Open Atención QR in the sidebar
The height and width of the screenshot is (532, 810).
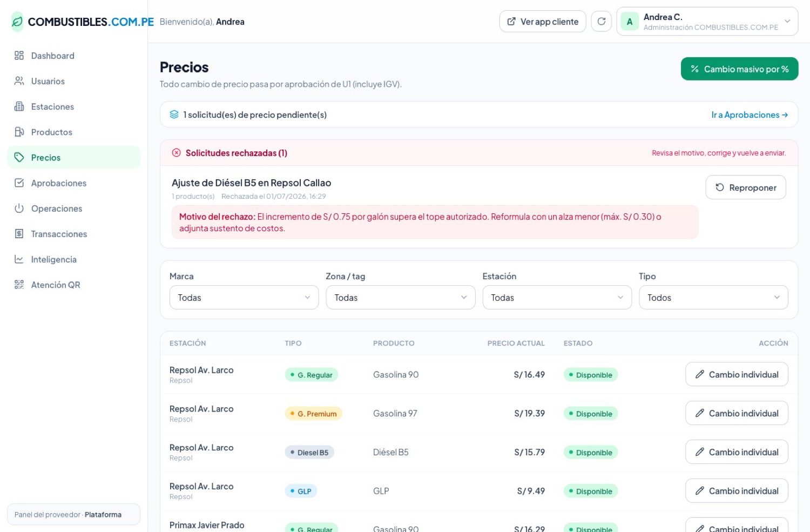pyautogui.click(x=73, y=285)
